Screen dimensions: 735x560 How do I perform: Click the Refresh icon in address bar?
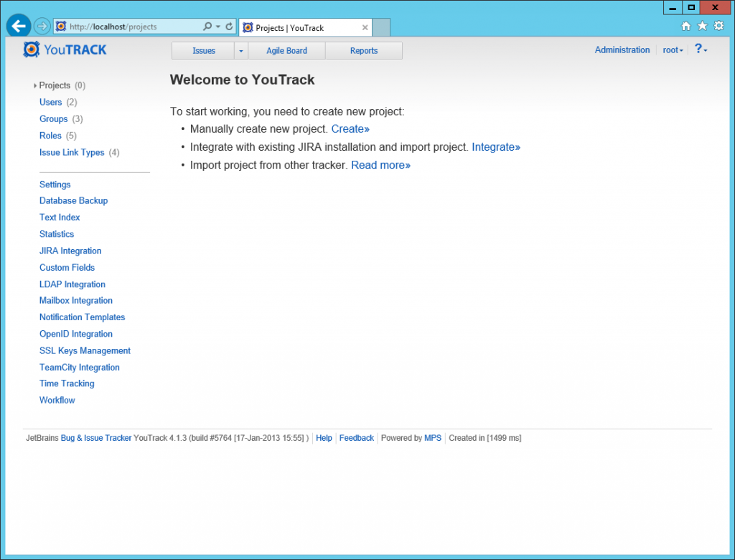click(x=229, y=27)
